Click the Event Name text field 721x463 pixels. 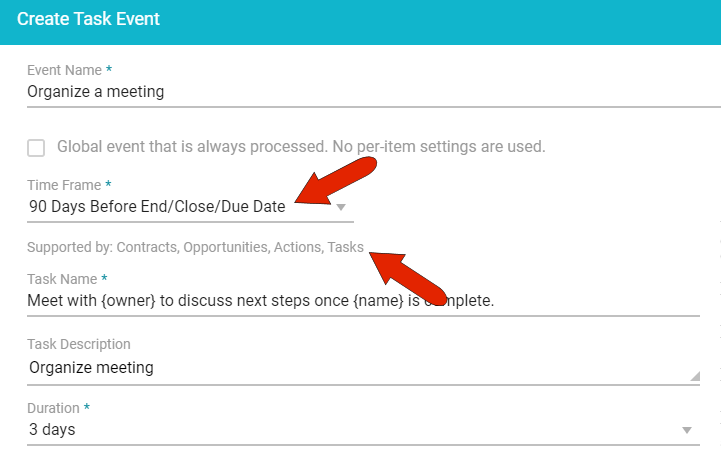click(x=370, y=92)
